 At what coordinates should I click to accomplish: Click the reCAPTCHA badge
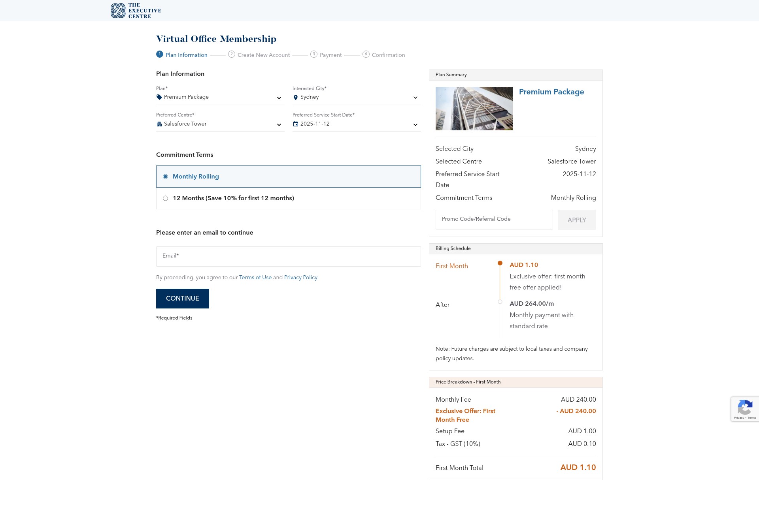point(745,409)
